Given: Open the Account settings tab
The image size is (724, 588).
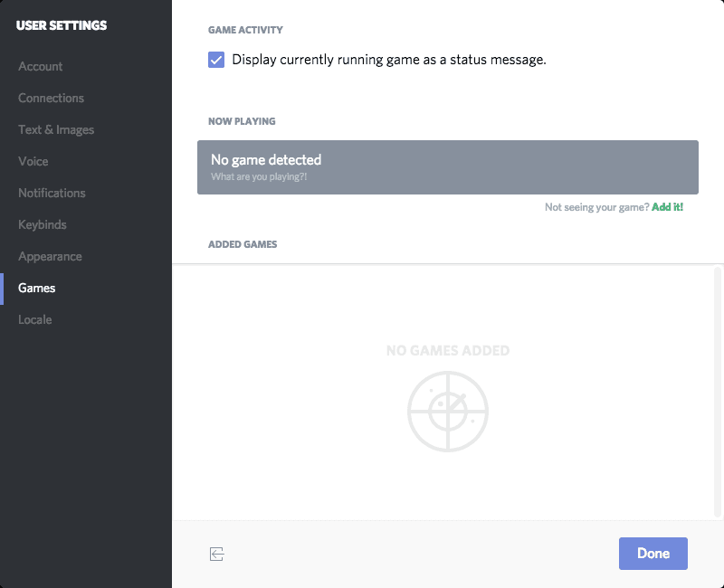Looking at the screenshot, I should tap(40, 66).
